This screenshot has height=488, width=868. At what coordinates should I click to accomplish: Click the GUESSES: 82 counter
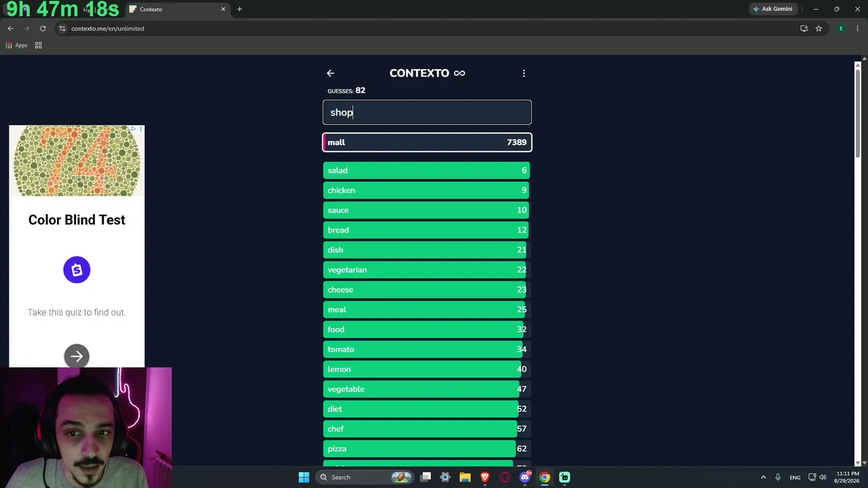[x=347, y=91]
